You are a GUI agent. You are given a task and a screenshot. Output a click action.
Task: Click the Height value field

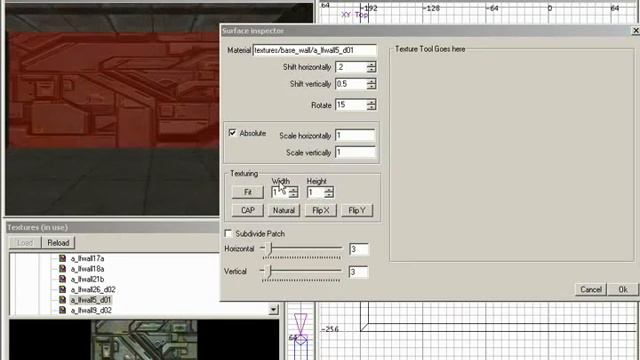(x=316, y=192)
